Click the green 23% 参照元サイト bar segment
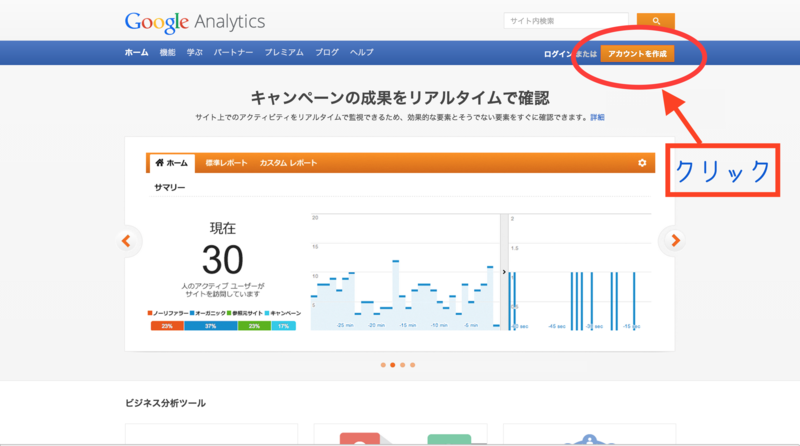This screenshot has width=800, height=446. tap(254, 326)
